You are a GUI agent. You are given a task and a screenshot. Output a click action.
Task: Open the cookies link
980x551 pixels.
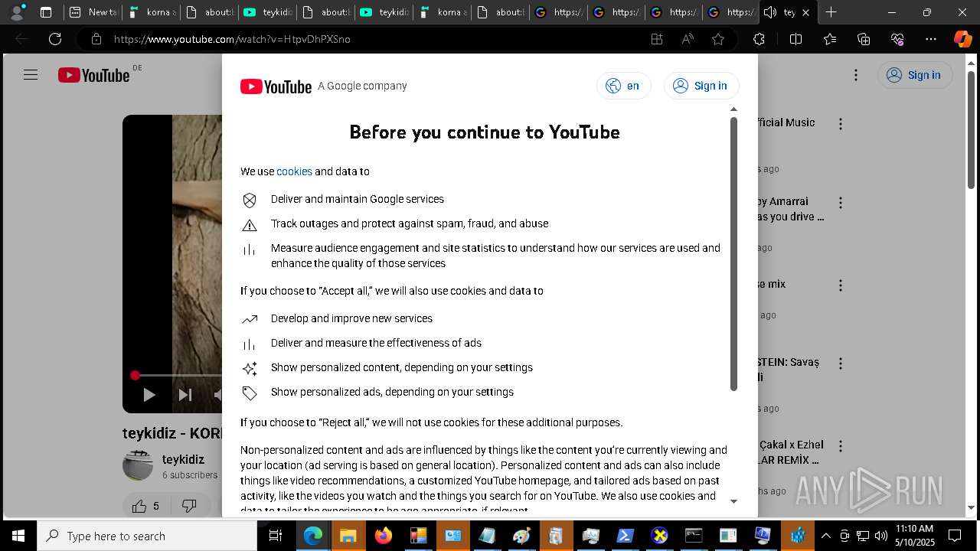(x=294, y=171)
